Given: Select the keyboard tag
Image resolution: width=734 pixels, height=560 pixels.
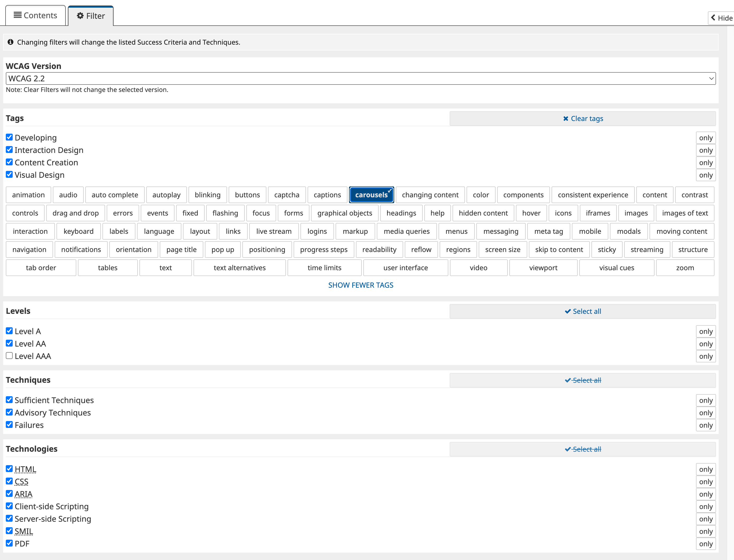Looking at the screenshot, I should pyautogui.click(x=79, y=231).
